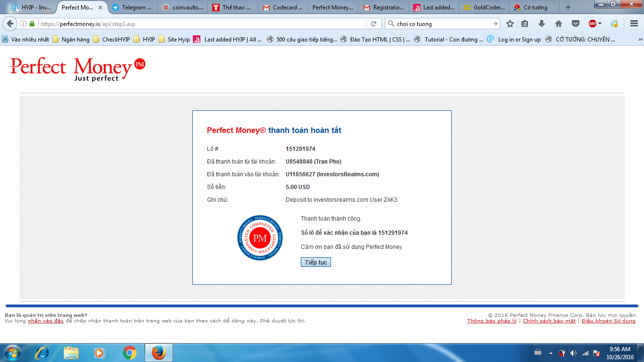Viewport: 644px width, 362px height.
Task: Open the 'CỜ TƯỚNG: CHUYÊN' bookmark
Action: coord(580,40)
